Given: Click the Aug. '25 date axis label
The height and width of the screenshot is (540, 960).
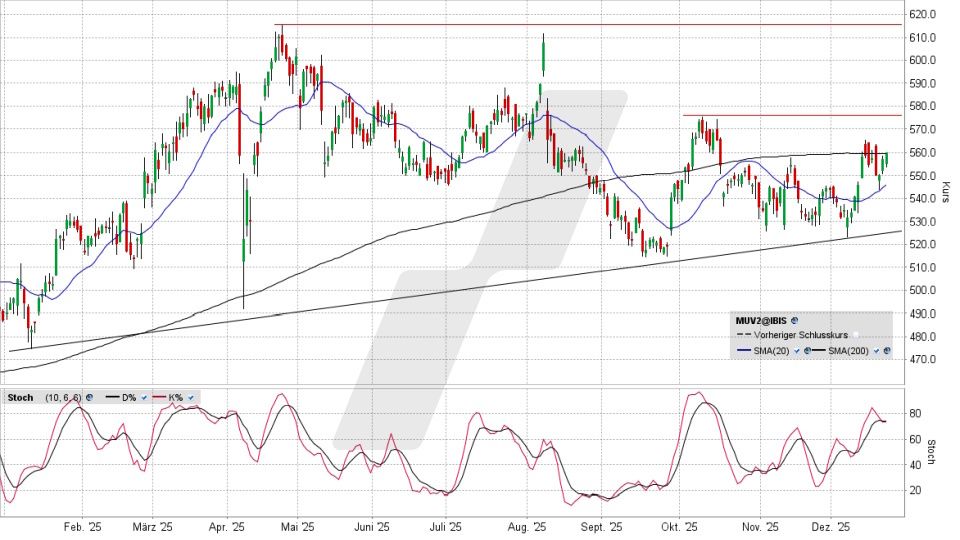Looking at the screenshot, I should coord(526,527).
